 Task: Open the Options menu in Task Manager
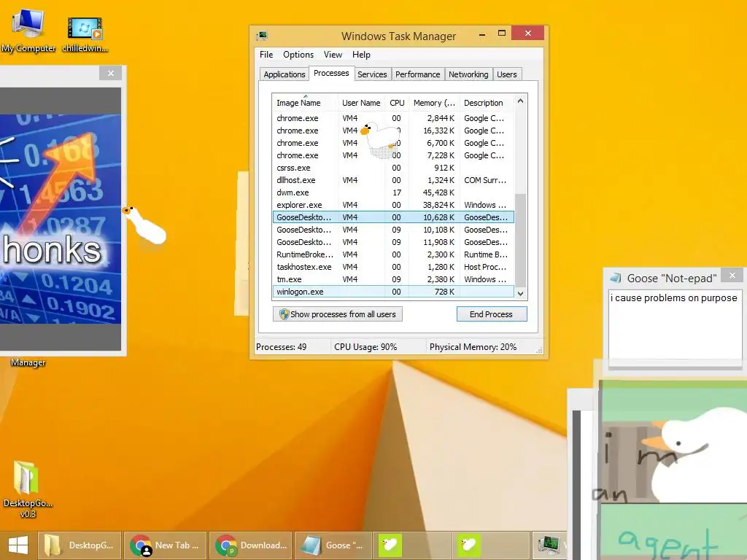tap(298, 55)
